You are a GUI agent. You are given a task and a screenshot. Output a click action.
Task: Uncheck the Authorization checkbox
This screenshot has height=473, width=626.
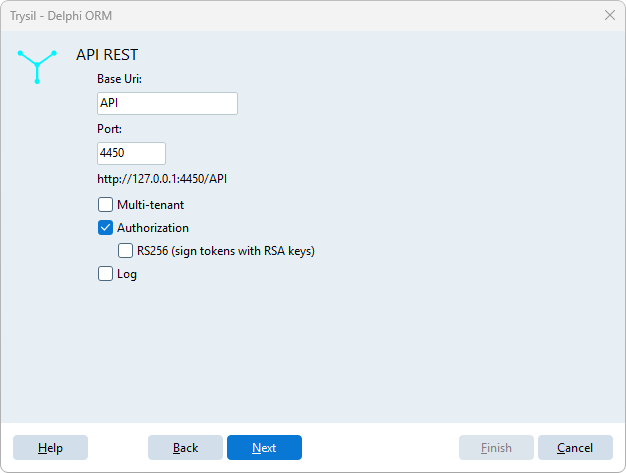pos(105,228)
